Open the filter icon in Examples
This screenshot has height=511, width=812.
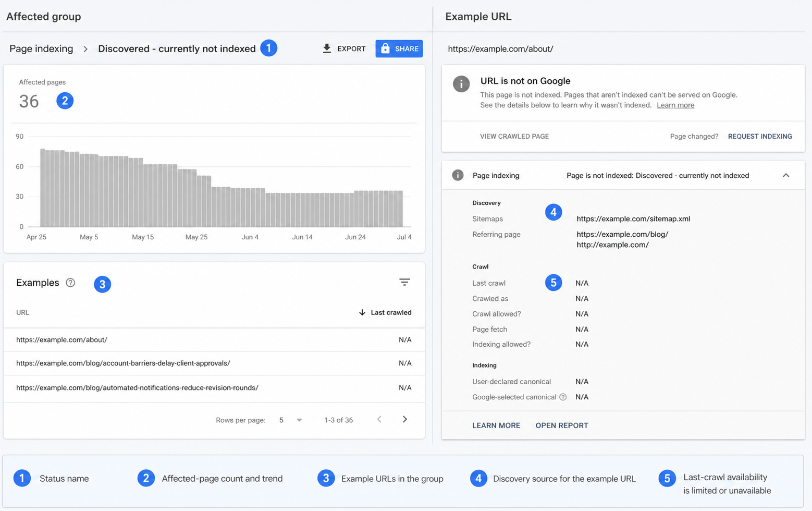pyautogui.click(x=404, y=282)
